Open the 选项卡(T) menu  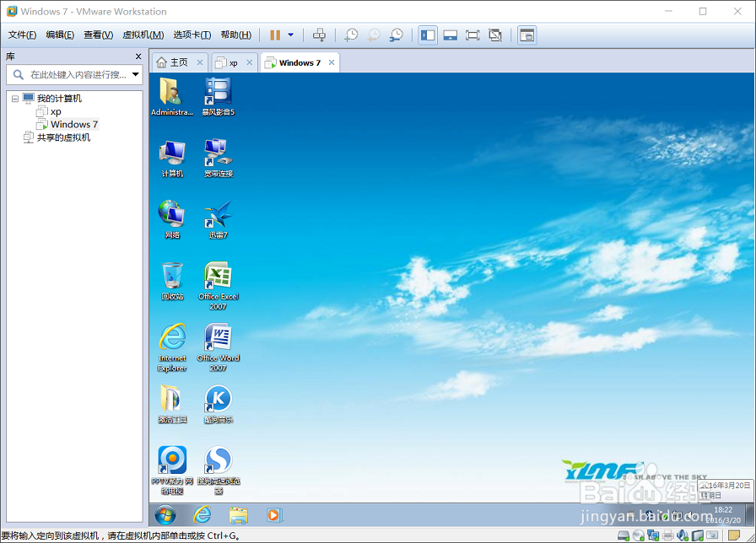point(192,35)
